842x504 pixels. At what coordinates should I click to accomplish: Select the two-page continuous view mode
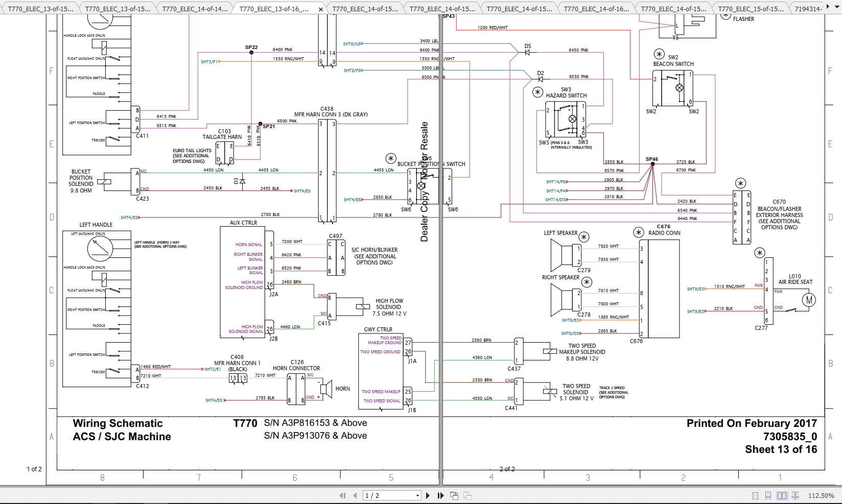pos(796,495)
